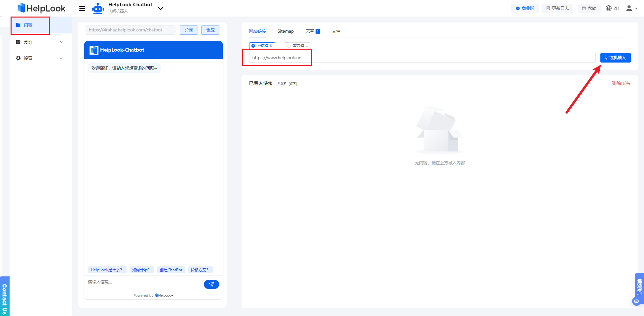Click the ZH globe language icon
644x316 pixels.
tap(609, 8)
